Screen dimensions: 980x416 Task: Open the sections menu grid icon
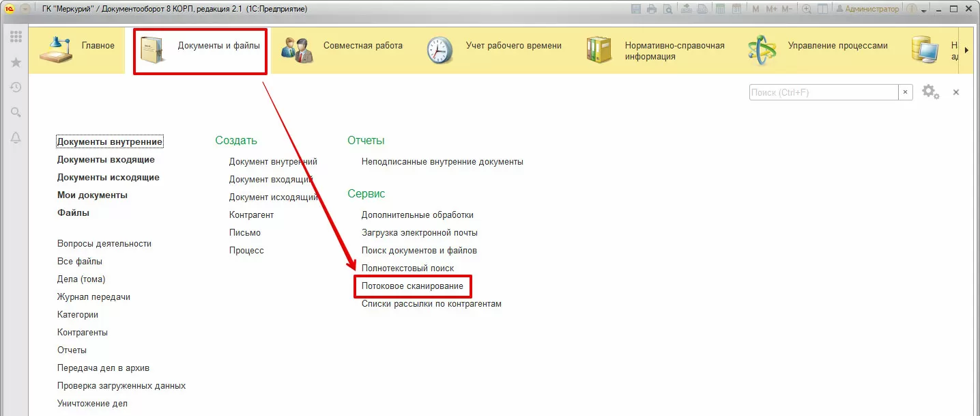click(x=16, y=37)
